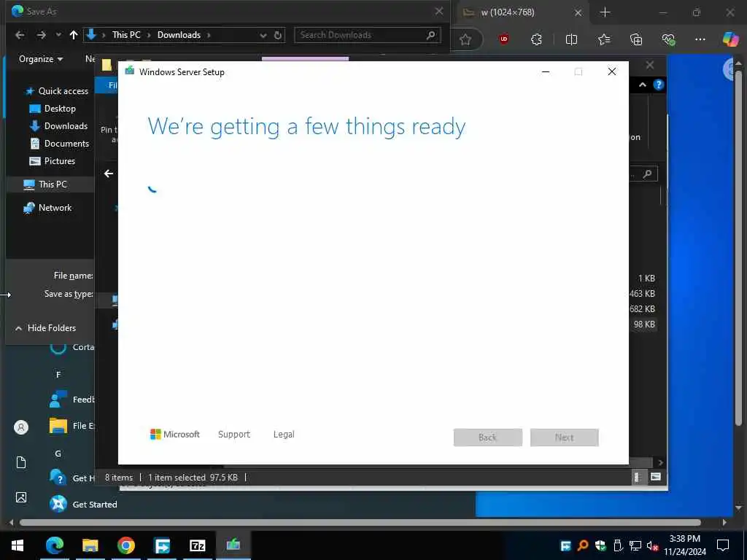This screenshot has height=560, width=747.
Task: Expand the address bar history dropdown
Action: (263, 35)
